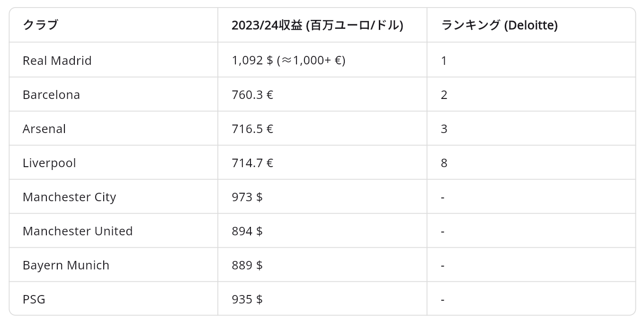Click the 973 $ revenue value
644x322 pixels.
point(247,197)
